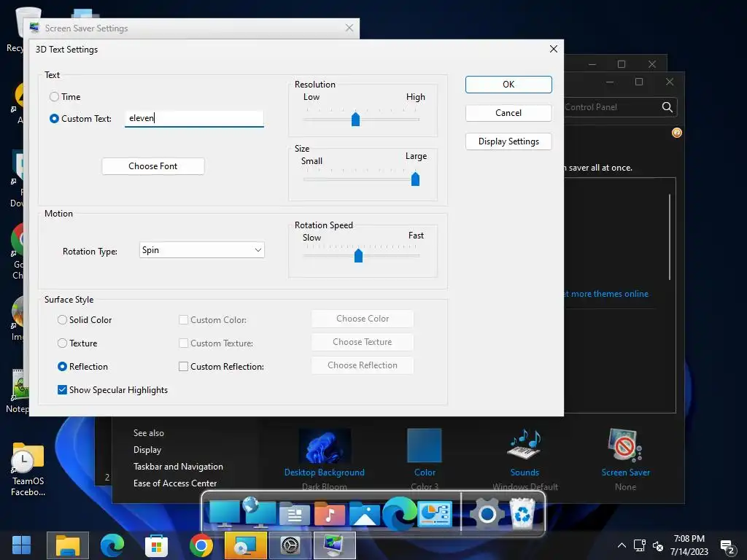The width and height of the screenshot is (747, 560).
Task: Click the Size slider handle
Action: pos(415,179)
